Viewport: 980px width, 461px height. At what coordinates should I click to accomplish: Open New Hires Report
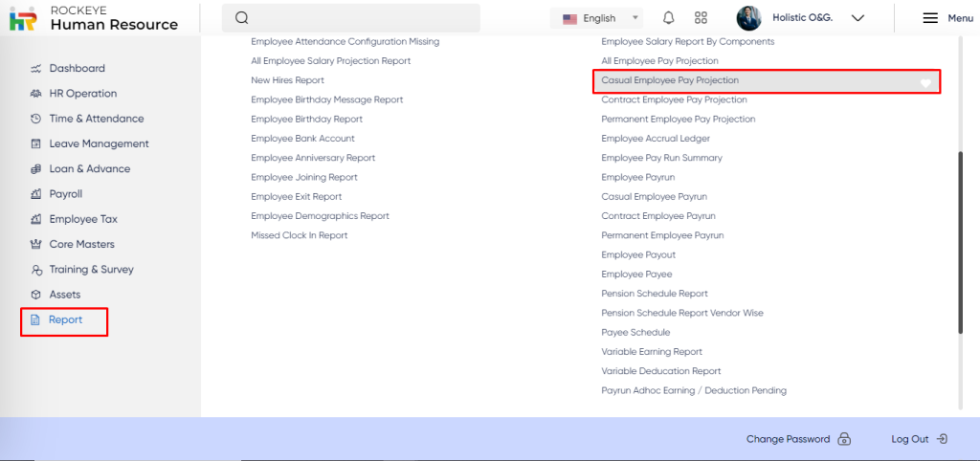(x=287, y=80)
